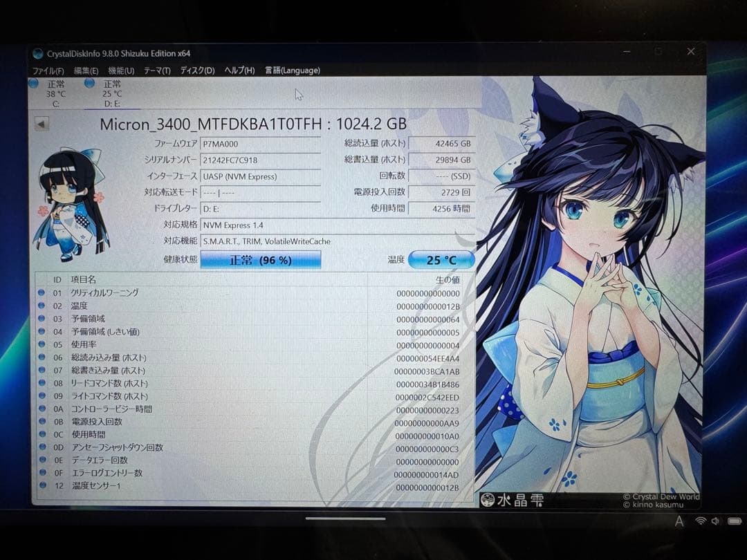Viewport: 747px width, 560px height.
Task: Click the blue status orb for drive D: E:
Action: coord(89,84)
